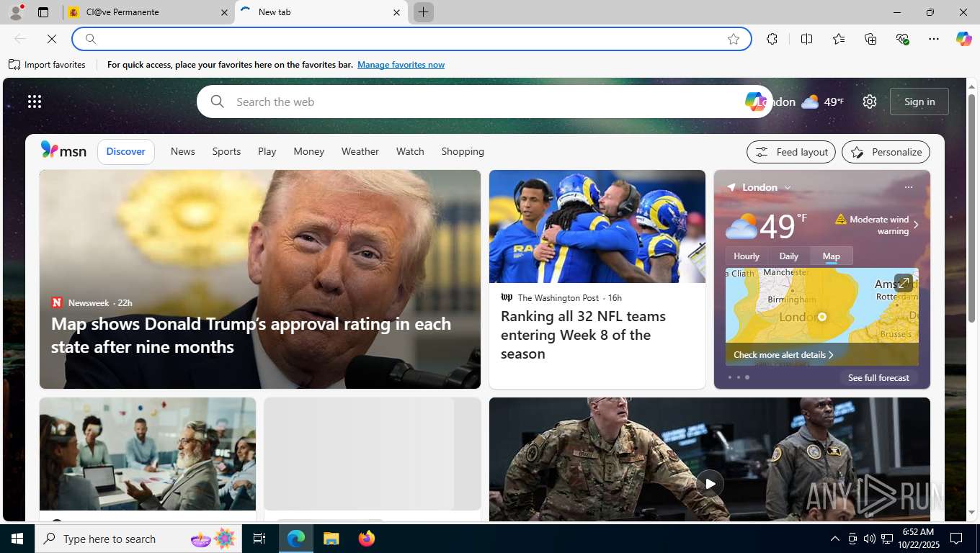Image resolution: width=980 pixels, height=553 pixels.
Task: Expand the London location dropdown
Action: [788, 188]
